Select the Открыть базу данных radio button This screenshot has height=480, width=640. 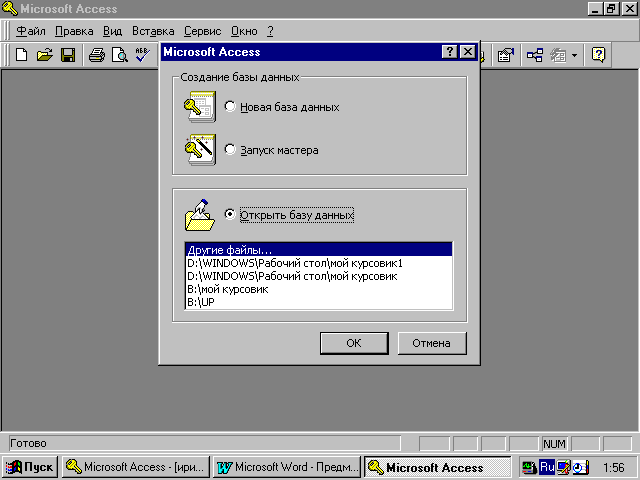[230, 214]
